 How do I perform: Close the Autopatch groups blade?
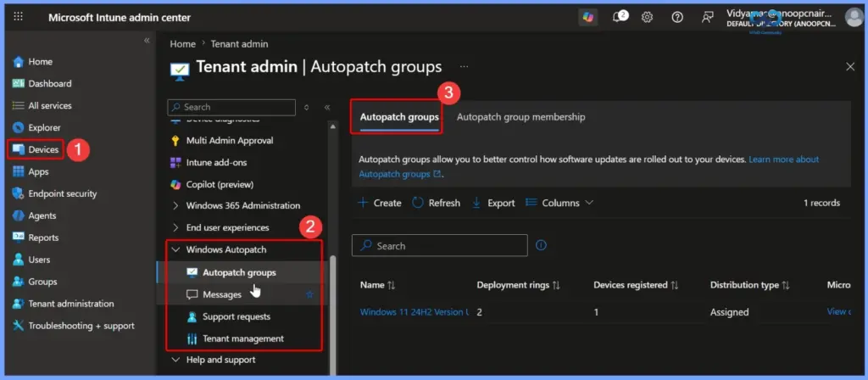850,67
